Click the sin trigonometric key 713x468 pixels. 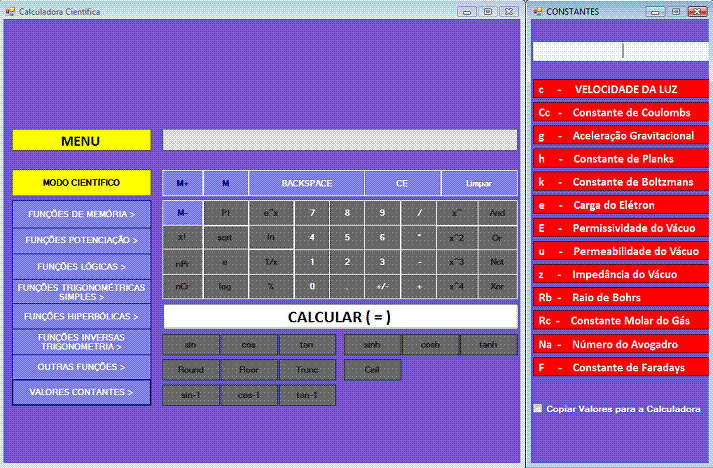click(190, 345)
